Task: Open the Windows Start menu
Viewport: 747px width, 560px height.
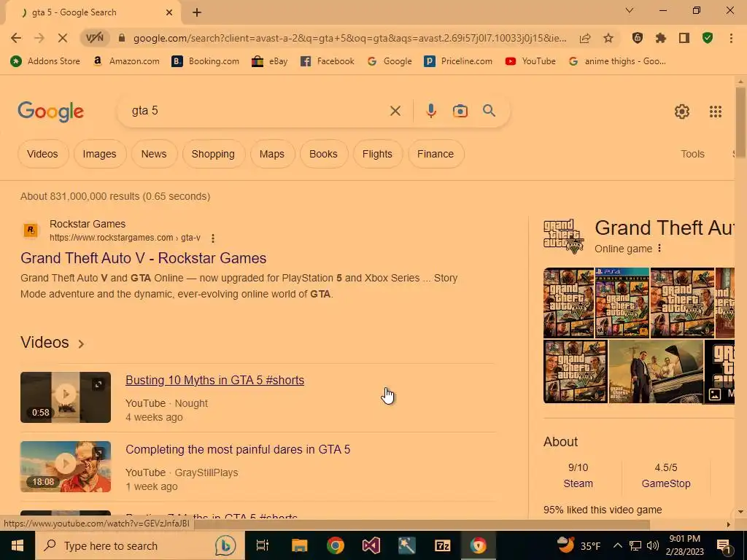Action: pos(18,545)
